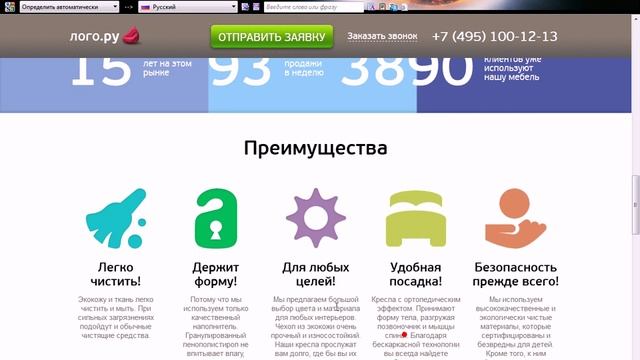This screenshot has width=640, height=360.
Task: Click the paragraph starting 'Мы предлагаем большой выбор'
Action: click(316, 327)
